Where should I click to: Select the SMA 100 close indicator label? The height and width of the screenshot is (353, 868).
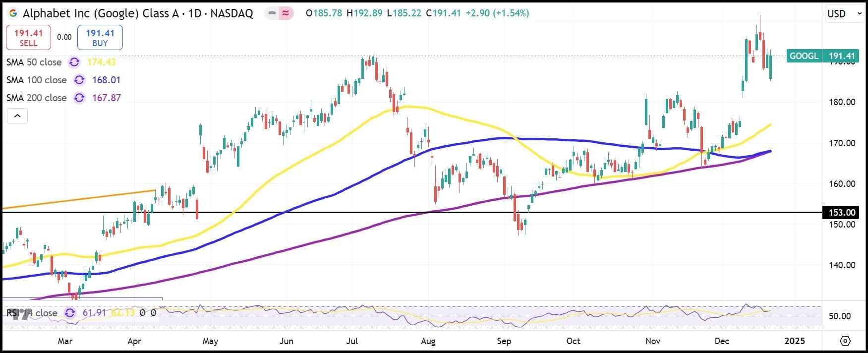37,80
